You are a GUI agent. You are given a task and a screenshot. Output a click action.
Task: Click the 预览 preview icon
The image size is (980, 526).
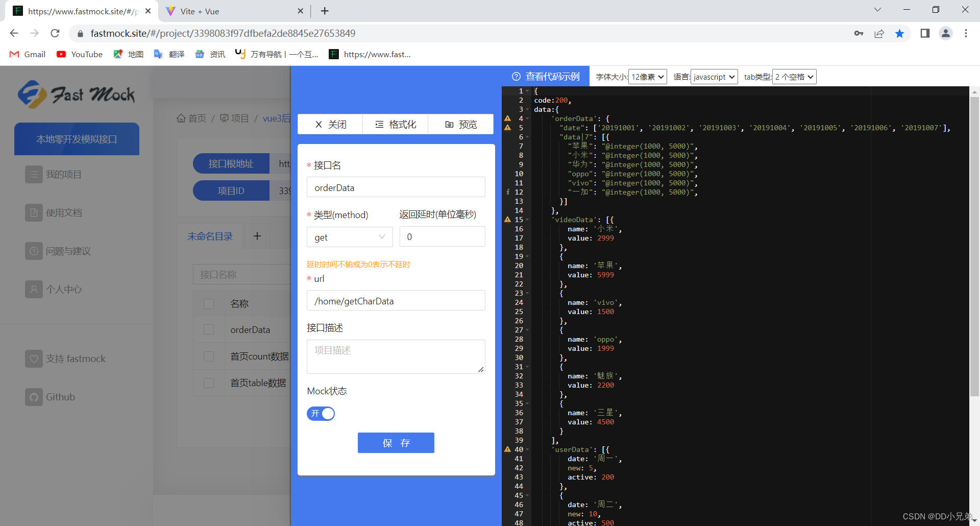click(449, 124)
